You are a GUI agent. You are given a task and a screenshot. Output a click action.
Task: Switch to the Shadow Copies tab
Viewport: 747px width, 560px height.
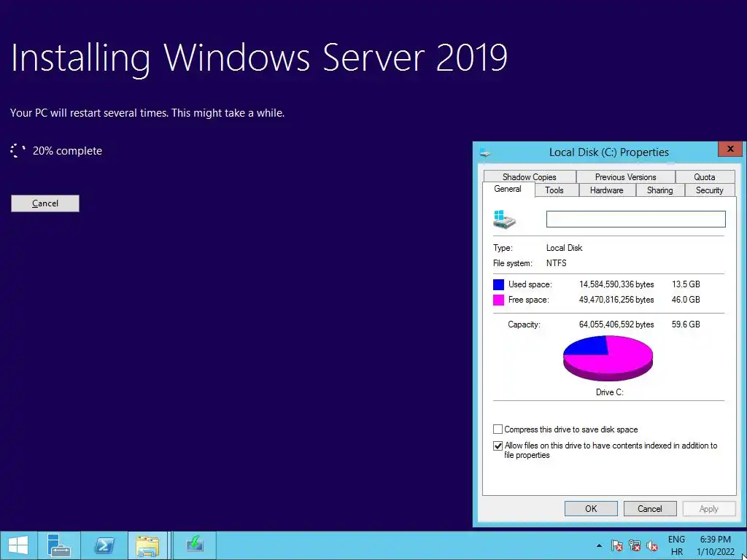tap(530, 176)
